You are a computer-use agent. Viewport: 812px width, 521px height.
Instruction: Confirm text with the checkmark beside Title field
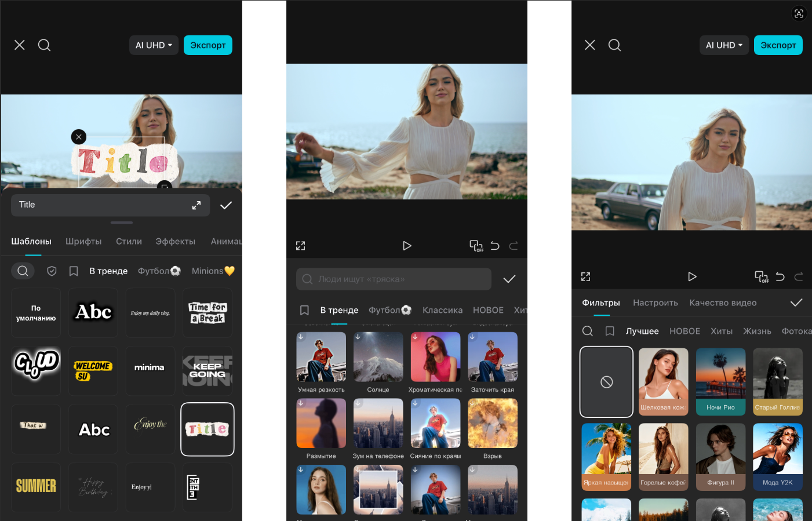[226, 205]
